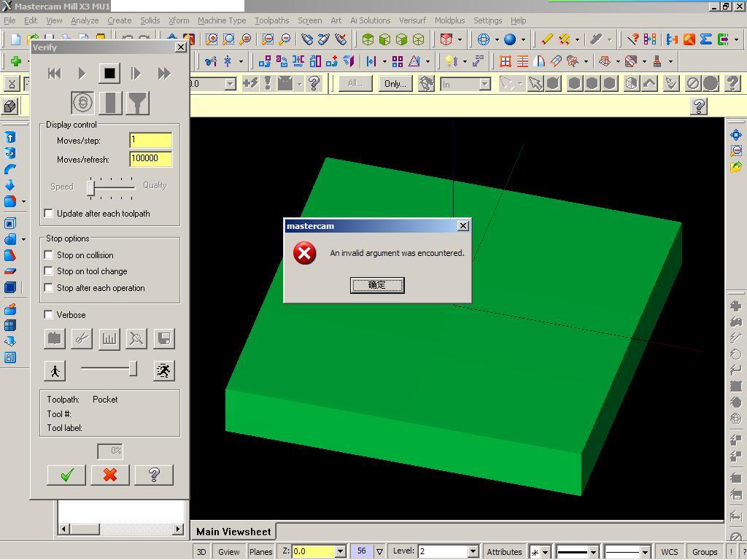The image size is (747, 560).
Task: Close the mastercam error dialog
Action: tap(462, 226)
